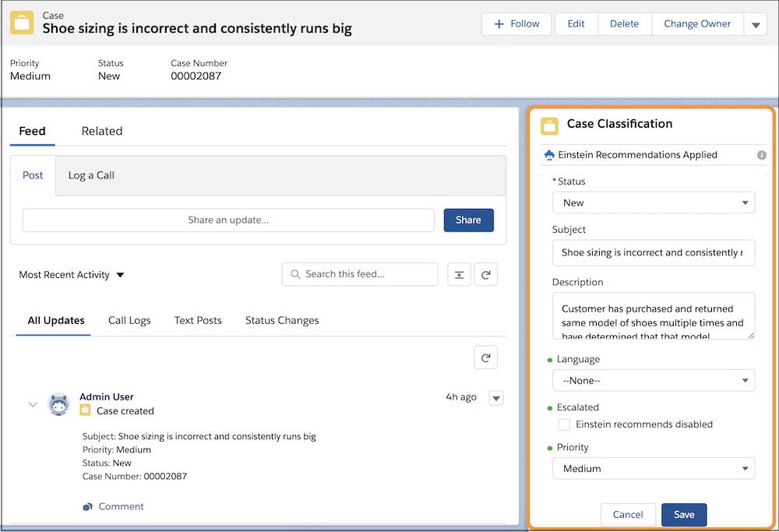Viewport: 779px width, 532px height.
Task: Click the Description text area
Action: pos(654,316)
